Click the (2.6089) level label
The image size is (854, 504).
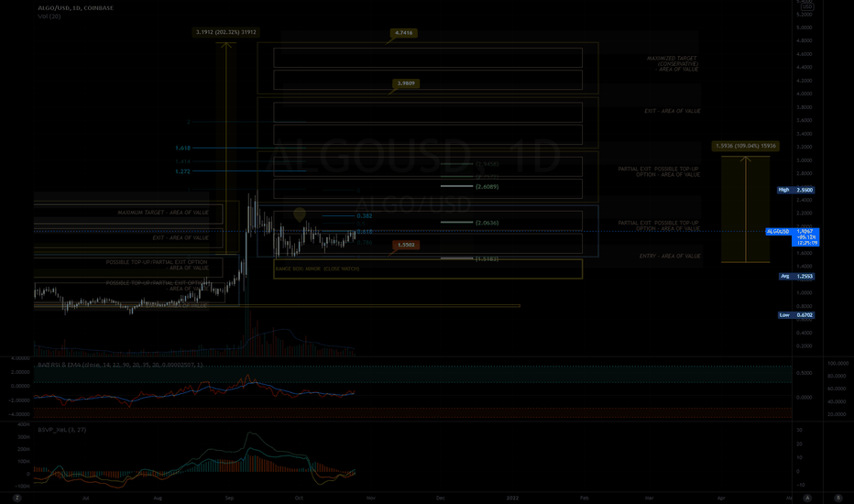coord(487,186)
